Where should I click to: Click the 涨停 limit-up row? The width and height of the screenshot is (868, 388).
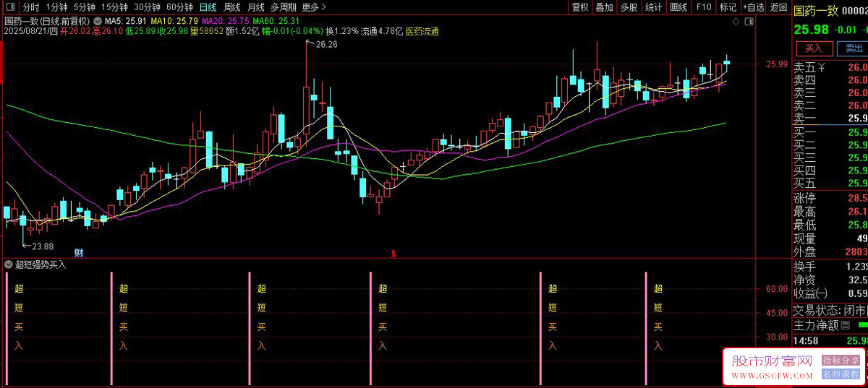tap(830, 198)
